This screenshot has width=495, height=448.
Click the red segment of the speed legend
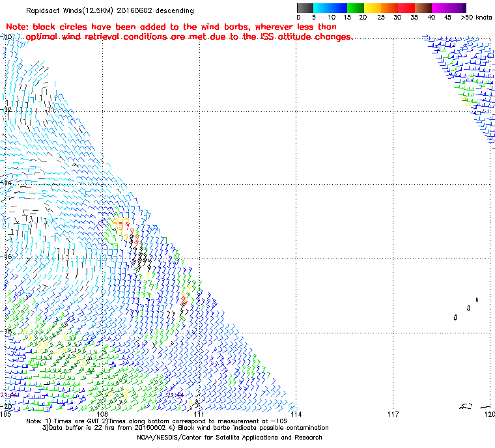[x=406, y=8]
